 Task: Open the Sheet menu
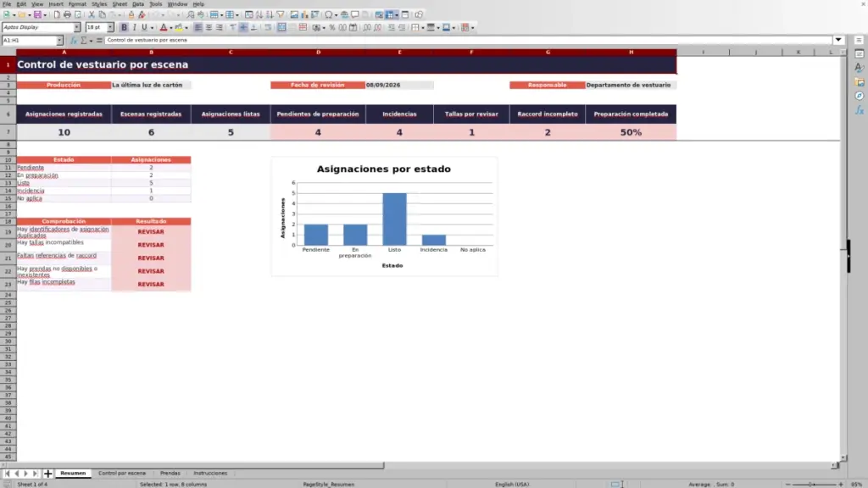(120, 4)
